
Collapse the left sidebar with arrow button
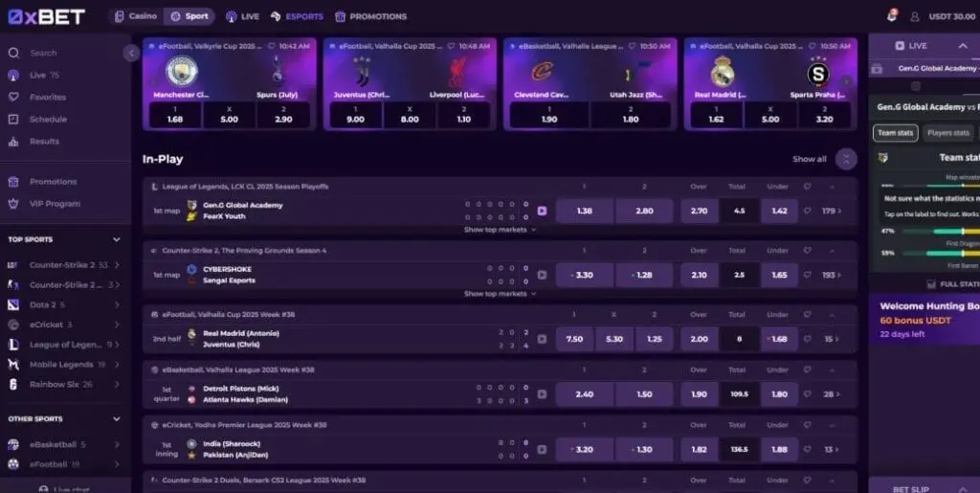point(131,53)
